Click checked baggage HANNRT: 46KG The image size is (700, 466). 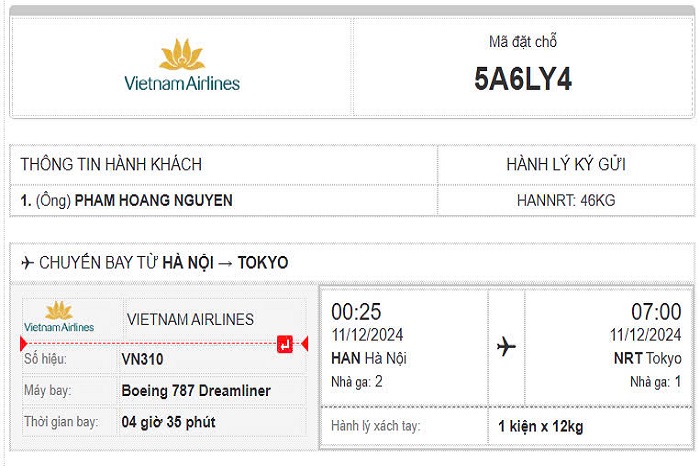point(566,201)
